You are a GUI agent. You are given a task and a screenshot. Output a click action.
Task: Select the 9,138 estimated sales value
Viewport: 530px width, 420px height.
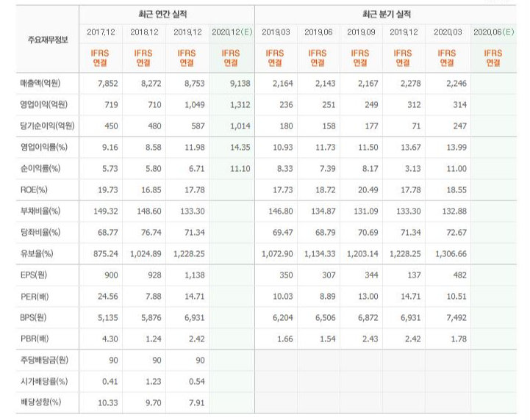click(x=240, y=84)
